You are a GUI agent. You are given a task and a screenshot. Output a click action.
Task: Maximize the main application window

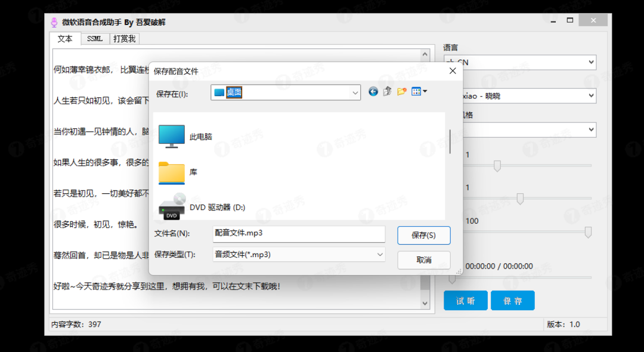569,20
